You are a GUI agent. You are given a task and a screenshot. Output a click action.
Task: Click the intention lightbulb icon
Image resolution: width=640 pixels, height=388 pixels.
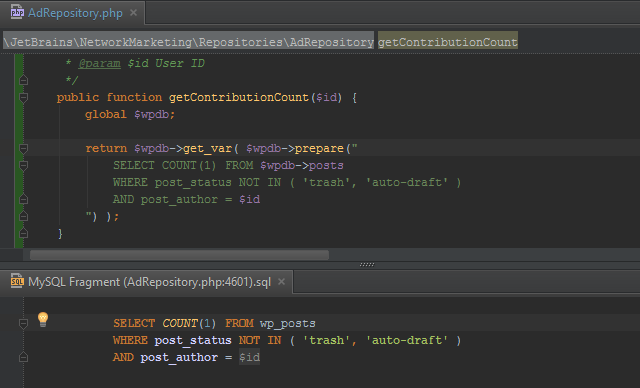(x=43, y=319)
